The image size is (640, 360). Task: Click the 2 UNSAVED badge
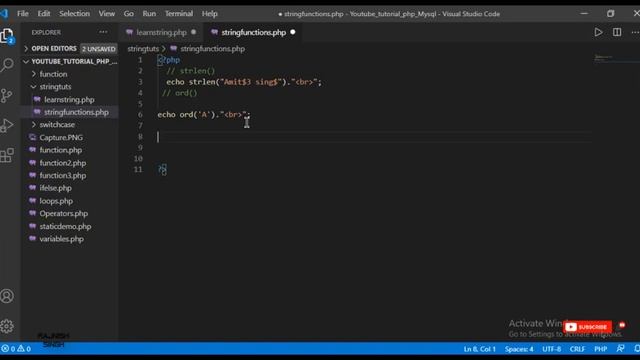(x=99, y=49)
